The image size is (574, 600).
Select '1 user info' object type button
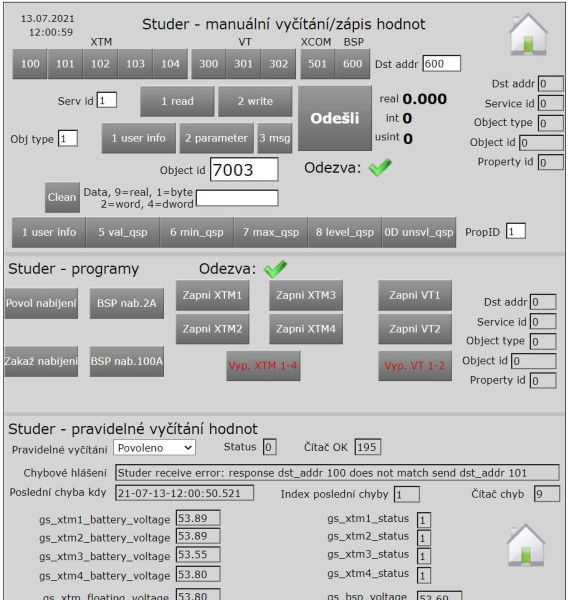139,138
